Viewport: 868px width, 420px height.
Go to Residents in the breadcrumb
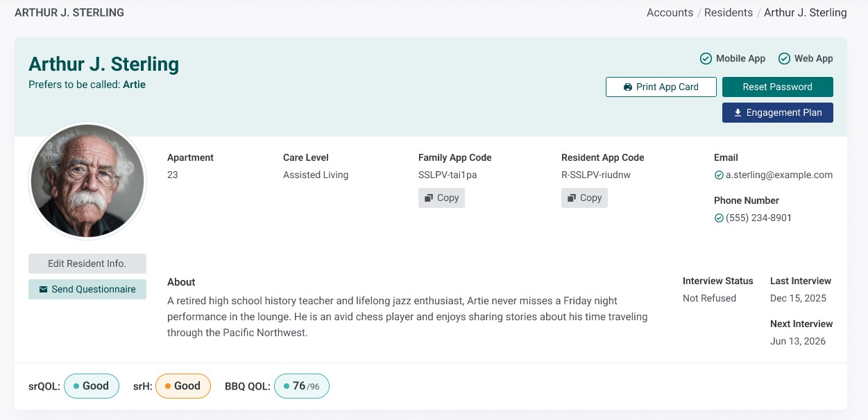729,12
